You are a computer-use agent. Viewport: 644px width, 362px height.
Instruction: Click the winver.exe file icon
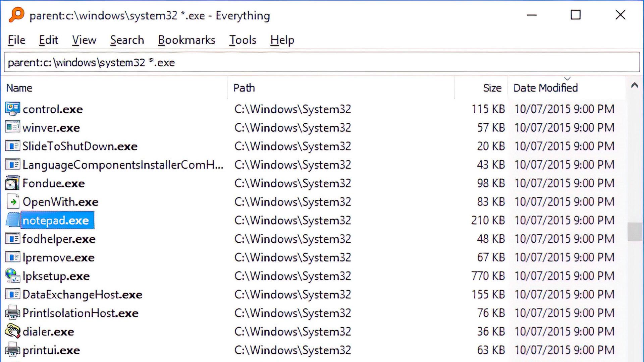[x=13, y=127]
